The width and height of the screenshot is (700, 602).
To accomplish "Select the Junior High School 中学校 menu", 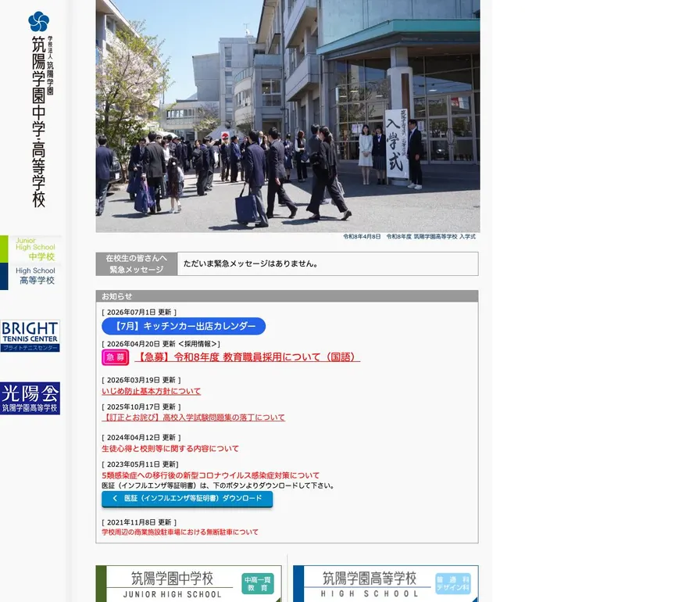I will click(x=30, y=249).
